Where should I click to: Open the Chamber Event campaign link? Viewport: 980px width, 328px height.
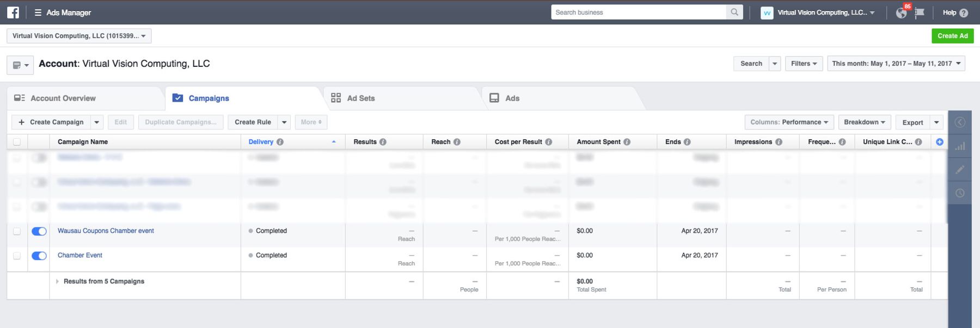[x=80, y=256]
